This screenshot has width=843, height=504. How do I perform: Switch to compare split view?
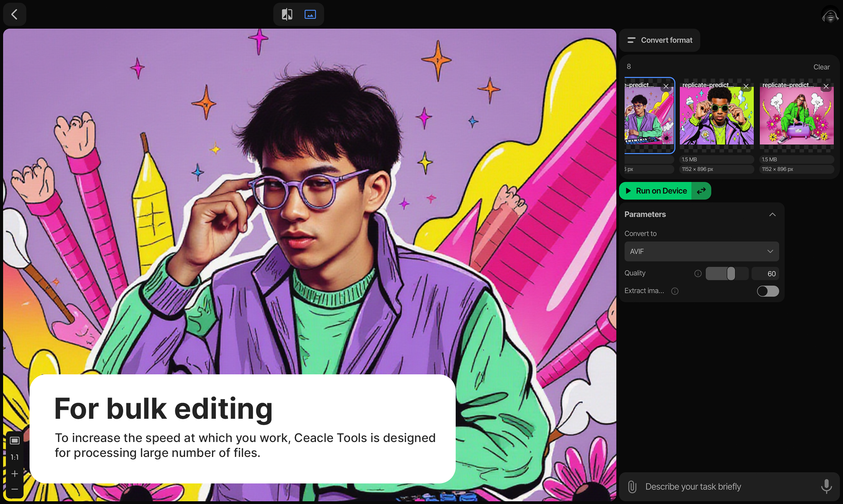click(286, 14)
